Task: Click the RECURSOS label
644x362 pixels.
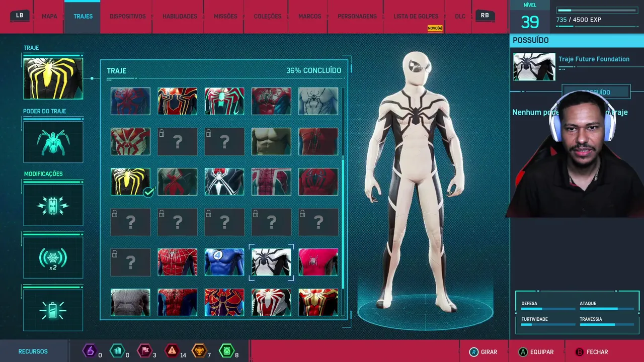Action: tap(33, 352)
